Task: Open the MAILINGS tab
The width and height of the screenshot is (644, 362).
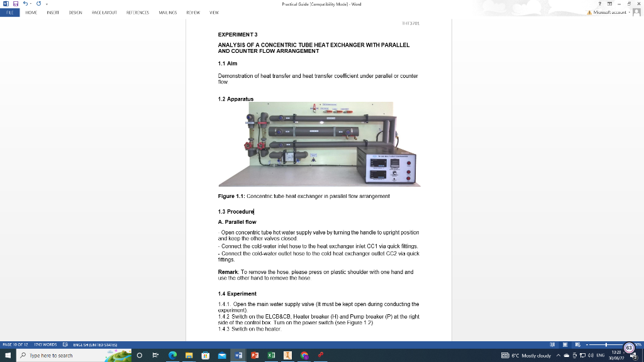Action: click(x=169, y=12)
